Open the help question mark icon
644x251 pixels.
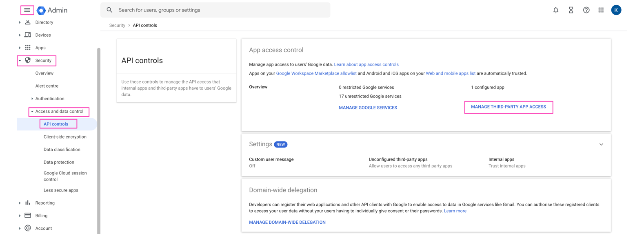[x=586, y=10]
